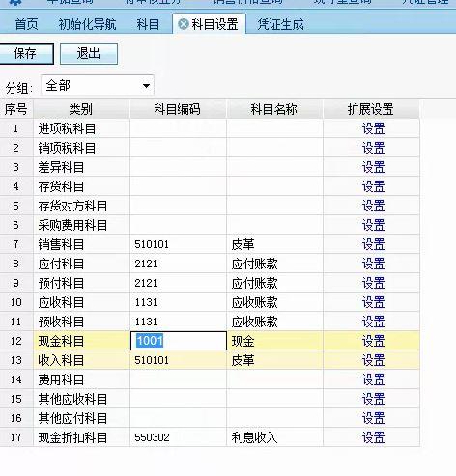
Task: Switch to the 初始化导航 tab
Action: point(87,24)
